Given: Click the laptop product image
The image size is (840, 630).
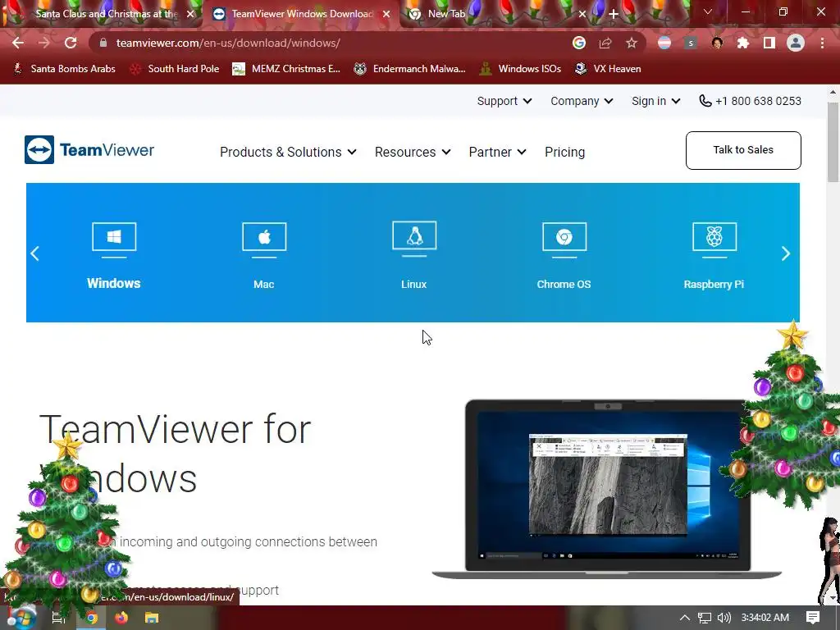Looking at the screenshot, I should click(x=606, y=489).
